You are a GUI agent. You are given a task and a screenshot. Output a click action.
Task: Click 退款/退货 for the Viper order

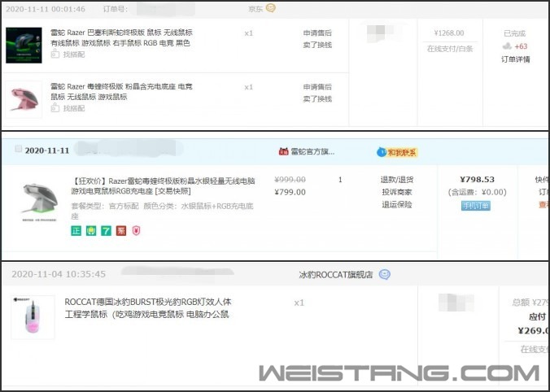[x=397, y=180]
